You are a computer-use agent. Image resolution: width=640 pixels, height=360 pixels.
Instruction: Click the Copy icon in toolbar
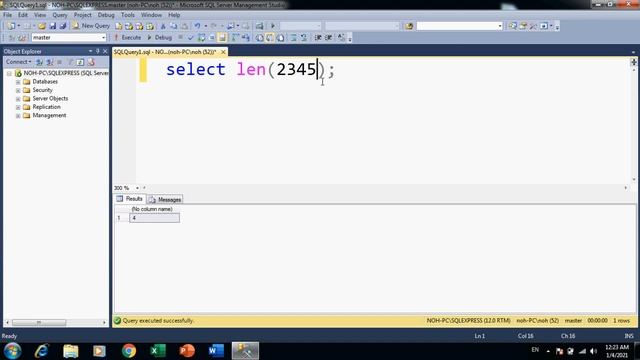click(173, 26)
